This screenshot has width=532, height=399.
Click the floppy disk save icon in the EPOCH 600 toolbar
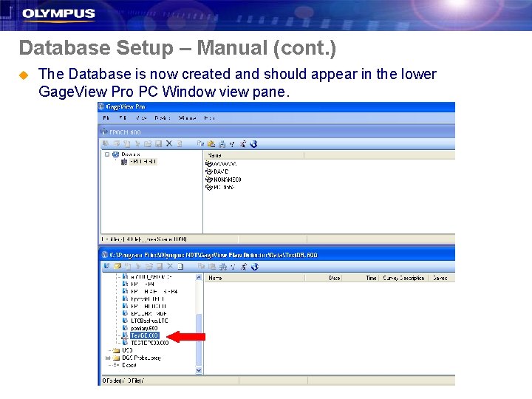tap(158, 144)
